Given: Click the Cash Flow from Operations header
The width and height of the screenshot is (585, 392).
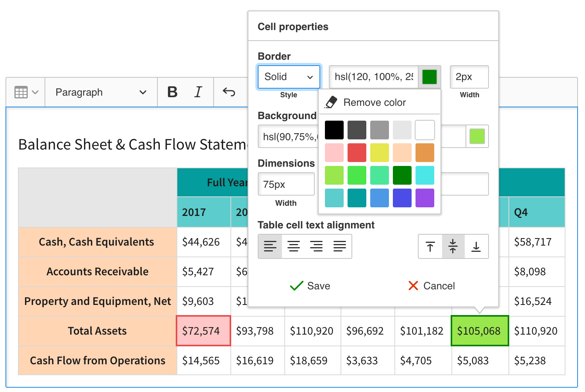Looking at the screenshot, I should (x=98, y=360).
